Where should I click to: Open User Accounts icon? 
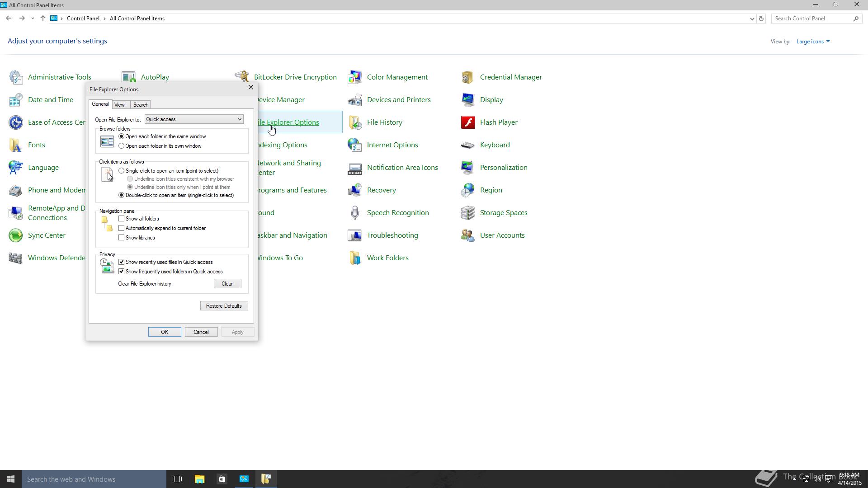point(468,235)
